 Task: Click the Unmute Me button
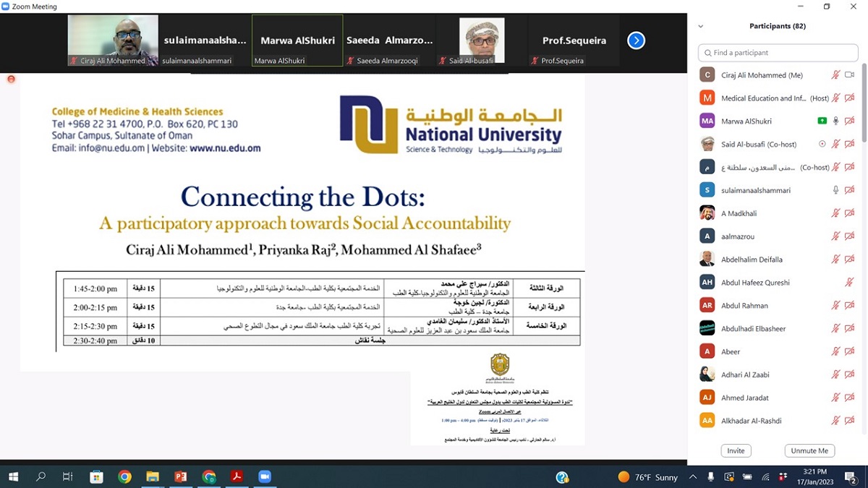(x=809, y=450)
